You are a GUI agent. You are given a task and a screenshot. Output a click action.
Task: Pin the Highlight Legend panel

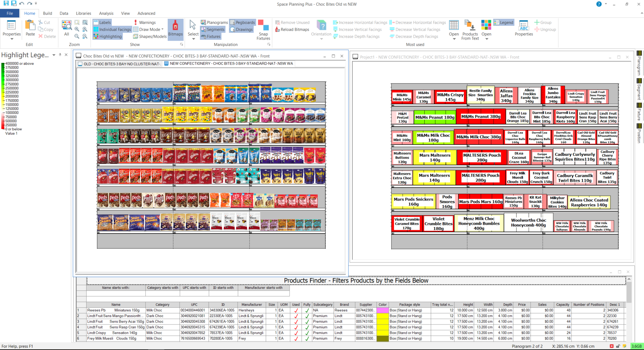60,55
